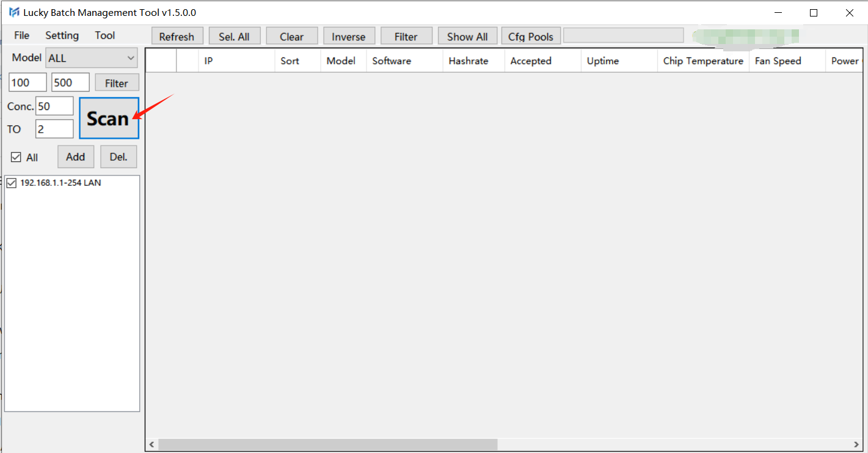Click the Del. button
The image size is (868, 453).
(119, 157)
